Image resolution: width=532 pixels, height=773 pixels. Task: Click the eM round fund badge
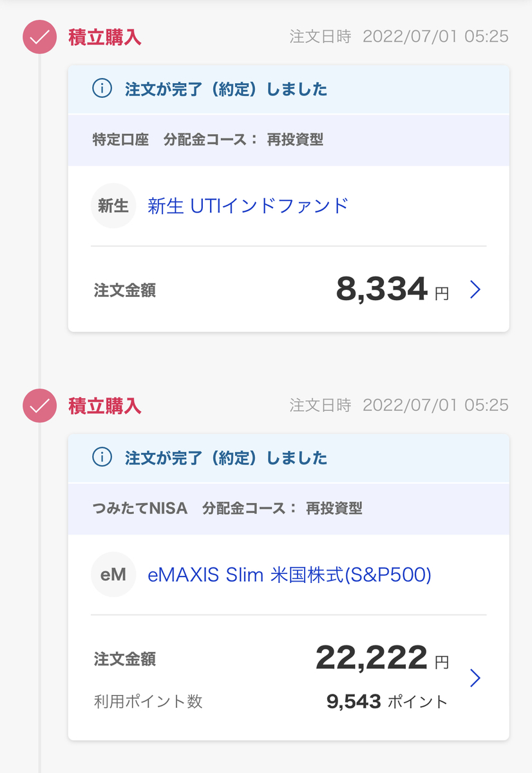(113, 575)
